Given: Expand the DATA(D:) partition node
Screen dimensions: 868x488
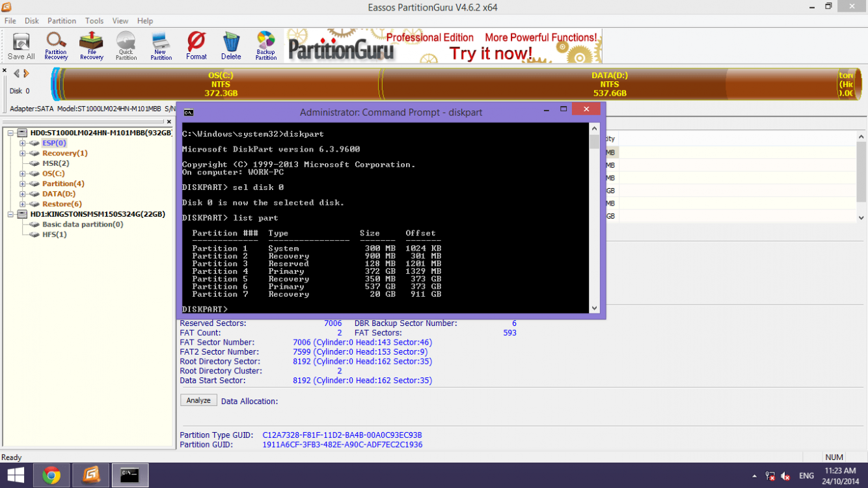Looking at the screenshot, I should (x=23, y=194).
